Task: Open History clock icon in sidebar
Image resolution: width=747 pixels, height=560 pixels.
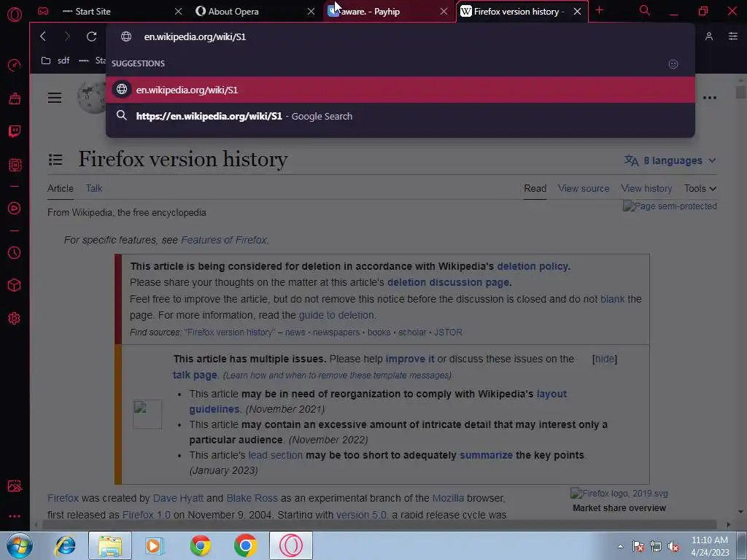Action: [x=15, y=252]
